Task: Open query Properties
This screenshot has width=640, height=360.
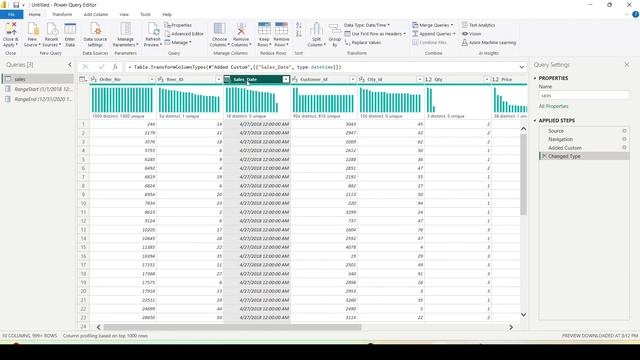Action: [x=178, y=25]
